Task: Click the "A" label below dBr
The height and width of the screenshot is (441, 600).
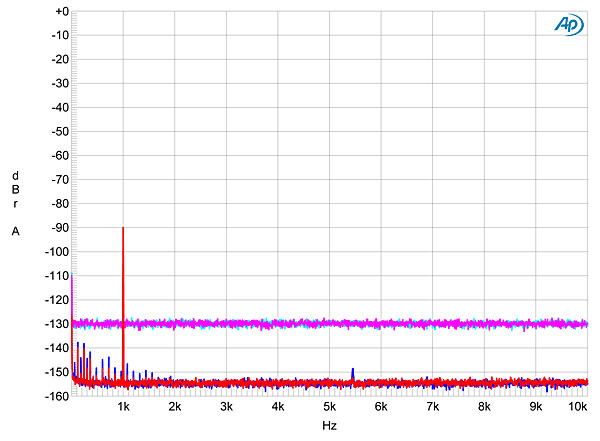Action: (x=15, y=231)
